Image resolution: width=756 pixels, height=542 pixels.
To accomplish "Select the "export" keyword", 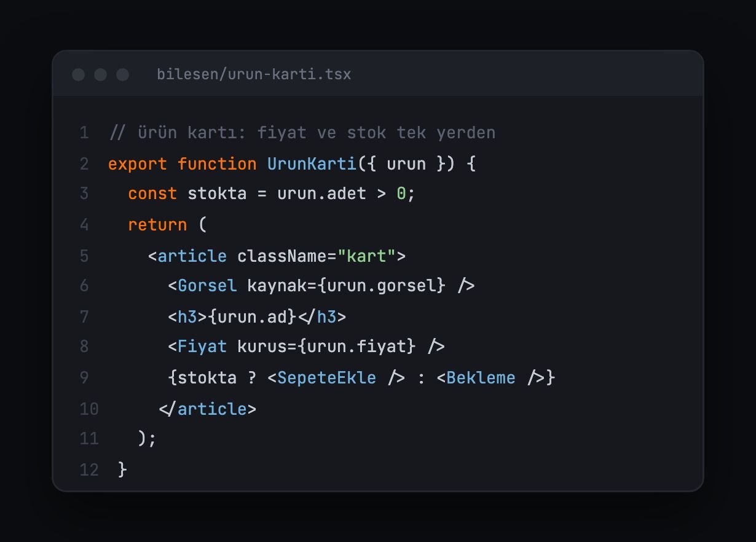I will 138,164.
